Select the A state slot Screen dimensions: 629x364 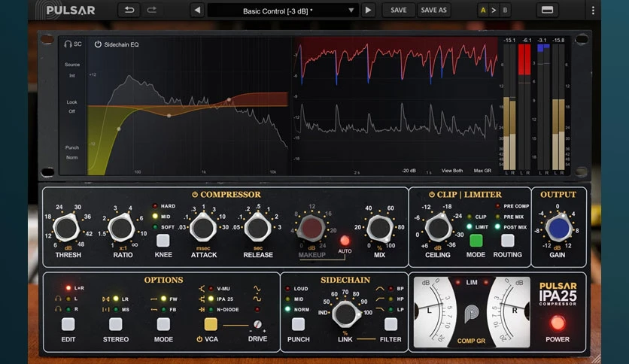pos(483,11)
